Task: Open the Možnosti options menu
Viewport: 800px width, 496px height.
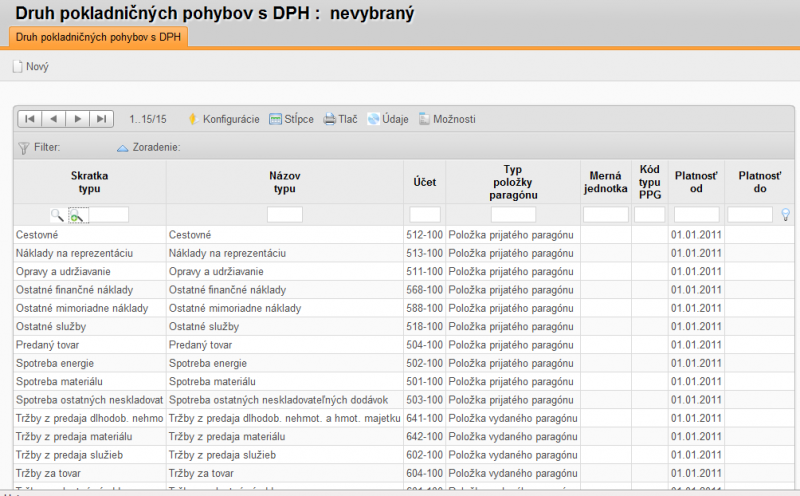Action: pos(447,119)
